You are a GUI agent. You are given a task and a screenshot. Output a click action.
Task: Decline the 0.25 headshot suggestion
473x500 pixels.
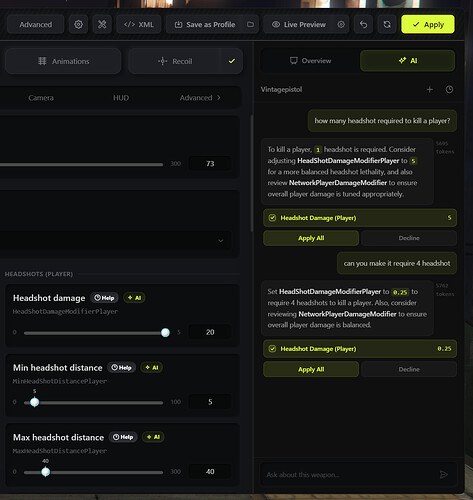(409, 369)
